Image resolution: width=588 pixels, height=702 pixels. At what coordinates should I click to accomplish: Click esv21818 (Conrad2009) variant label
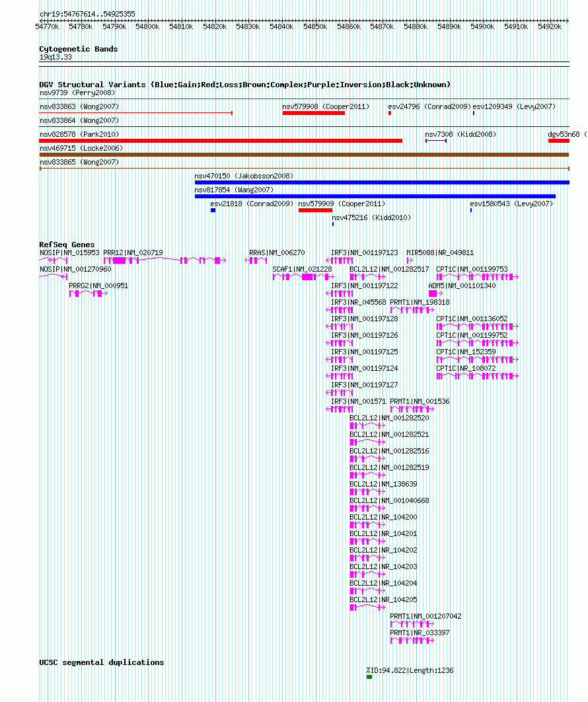tap(252, 204)
